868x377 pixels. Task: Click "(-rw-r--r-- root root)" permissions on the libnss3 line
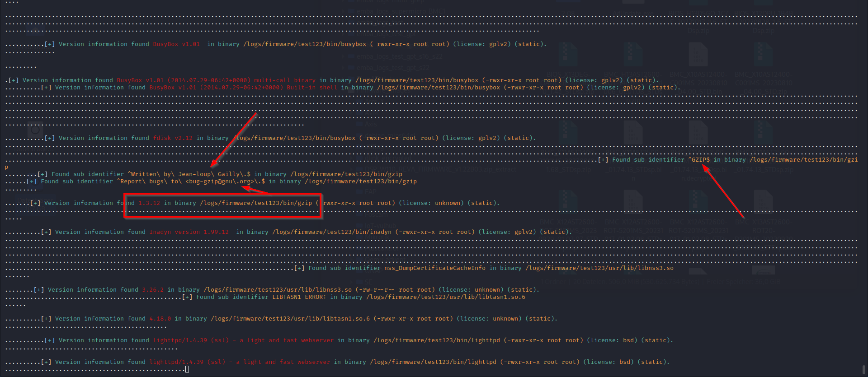point(395,290)
